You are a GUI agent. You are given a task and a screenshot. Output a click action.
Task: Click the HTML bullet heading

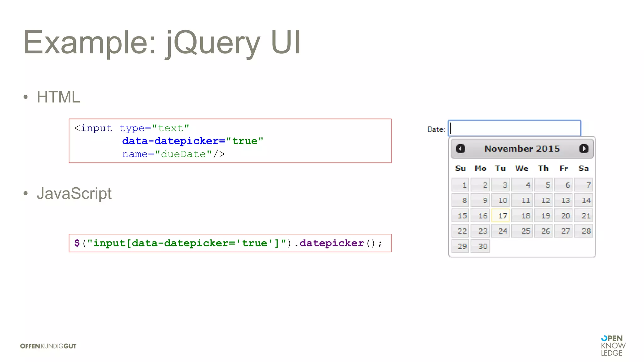[x=58, y=97]
